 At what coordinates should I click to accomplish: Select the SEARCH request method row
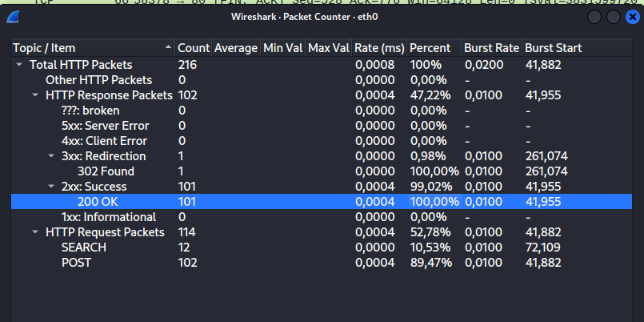click(322, 248)
